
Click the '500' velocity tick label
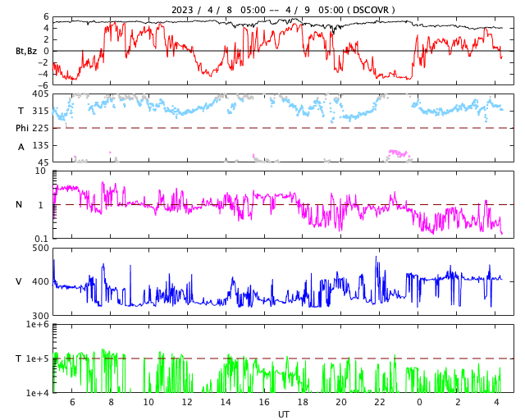(40, 249)
